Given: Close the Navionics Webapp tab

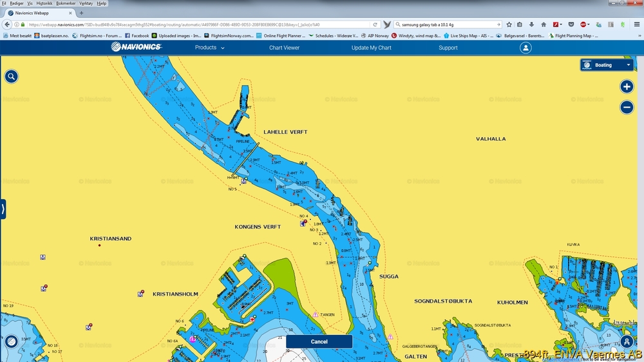Looking at the screenshot, I should click(70, 13).
